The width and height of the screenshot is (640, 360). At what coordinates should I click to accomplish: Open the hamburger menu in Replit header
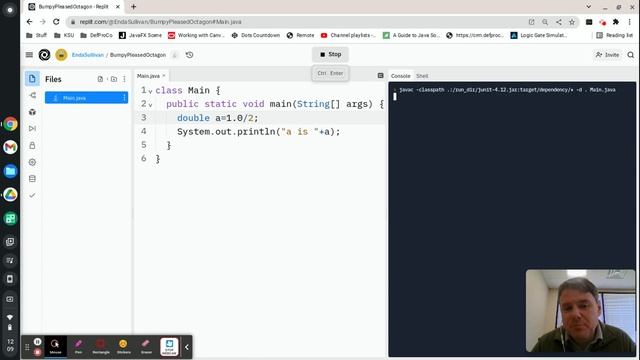pyautogui.click(x=29, y=55)
